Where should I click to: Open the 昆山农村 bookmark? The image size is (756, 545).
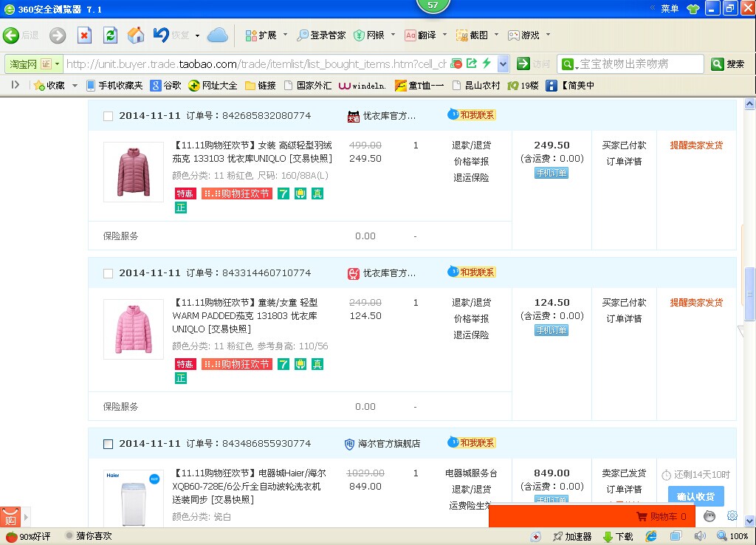[x=476, y=86]
